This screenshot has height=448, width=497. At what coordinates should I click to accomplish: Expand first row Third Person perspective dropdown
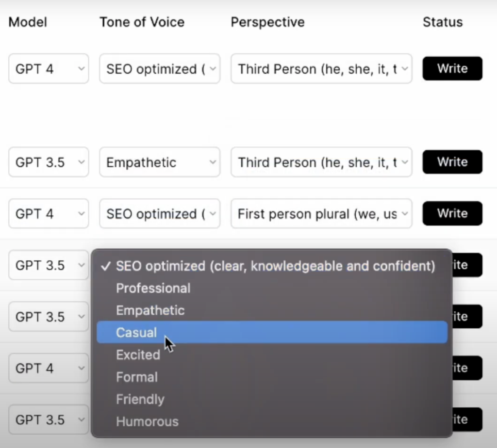[321, 69]
